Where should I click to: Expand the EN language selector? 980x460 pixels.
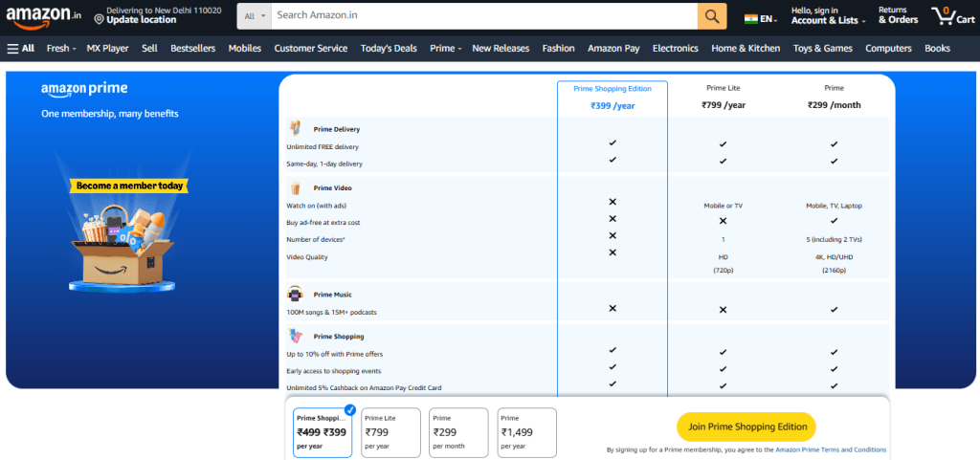tap(764, 17)
